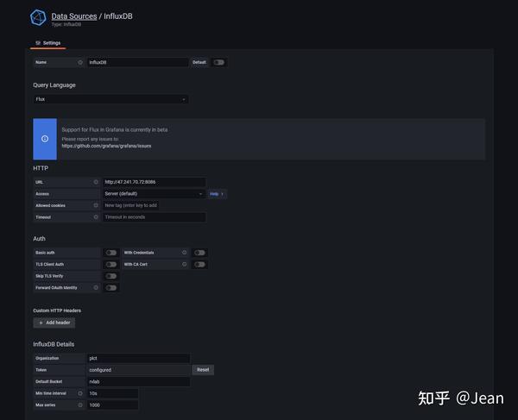Click the Forward OAuth Identity info icon
This screenshot has height=420, width=518.
tap(96, 288)
